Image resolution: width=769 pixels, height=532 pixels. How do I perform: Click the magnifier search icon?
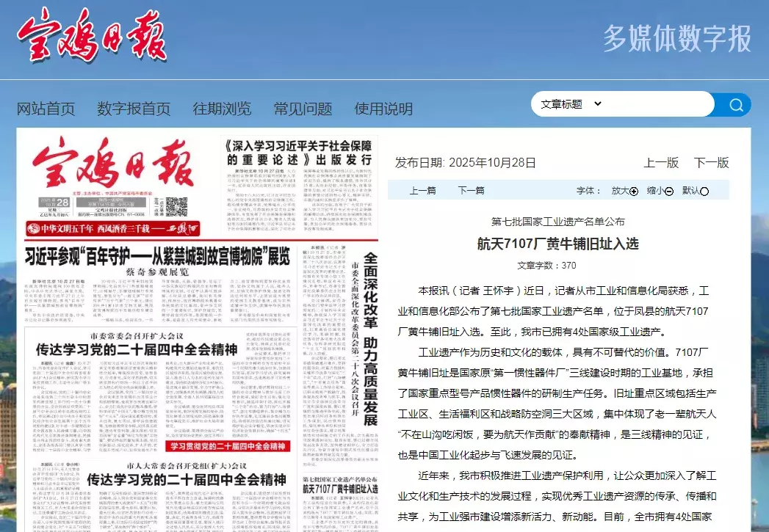point(735,105)
